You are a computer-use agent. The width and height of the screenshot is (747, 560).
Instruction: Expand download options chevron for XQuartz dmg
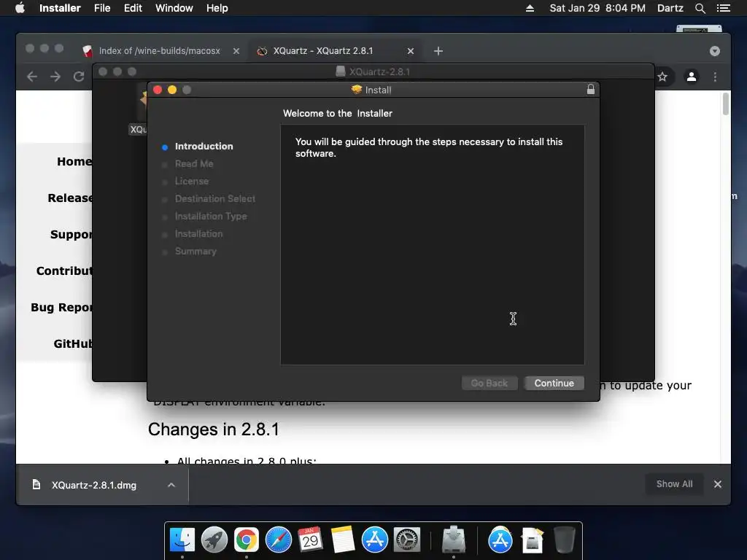(171, 485)
